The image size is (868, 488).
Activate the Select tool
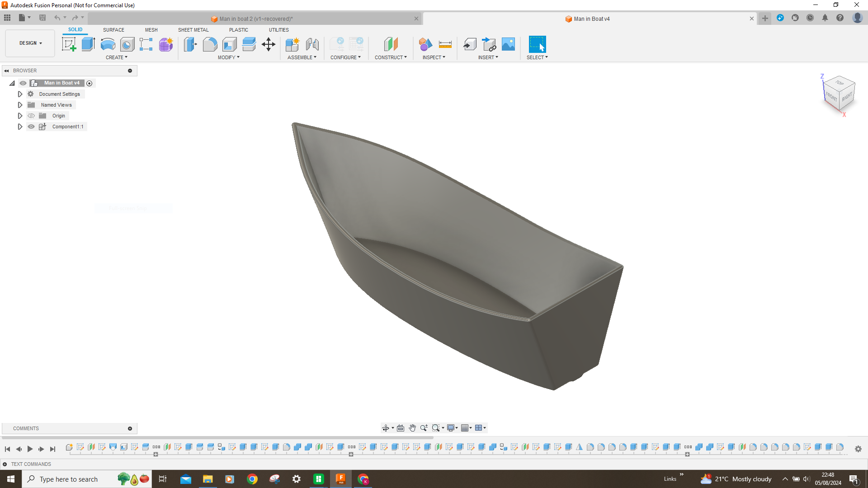537,44
